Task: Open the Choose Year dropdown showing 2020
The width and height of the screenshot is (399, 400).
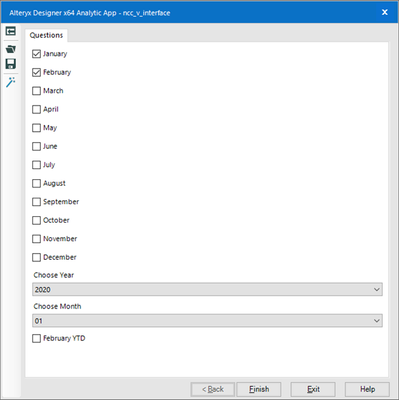Action: (207, 289)
